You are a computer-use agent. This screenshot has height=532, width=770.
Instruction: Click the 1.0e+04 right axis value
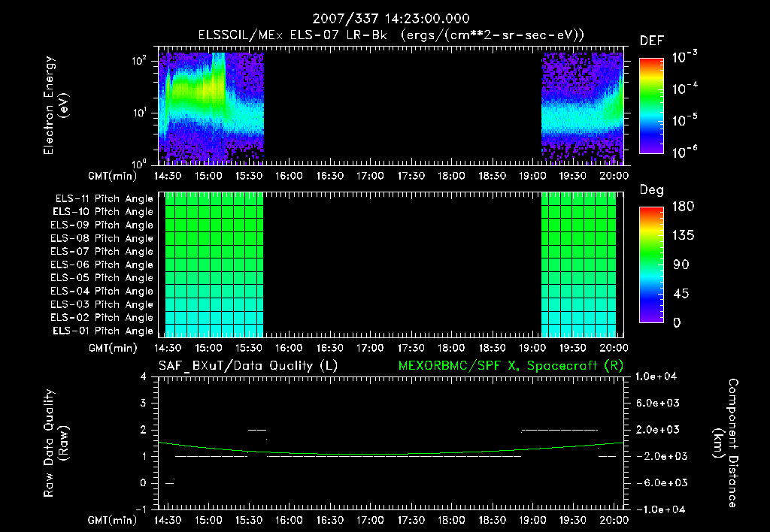tap(656, 376)
